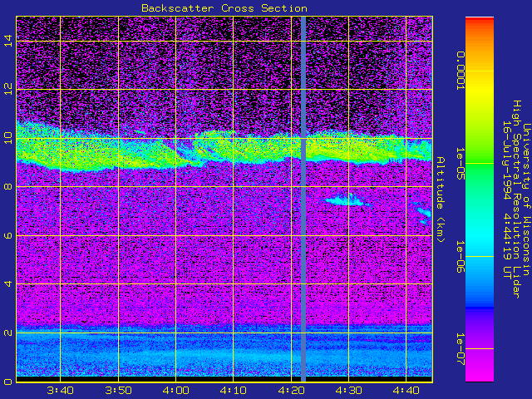The height and width of the screenshot is (399, 532).
Task: Click the 1e-07 colorbar label
Action: point(460,349)
